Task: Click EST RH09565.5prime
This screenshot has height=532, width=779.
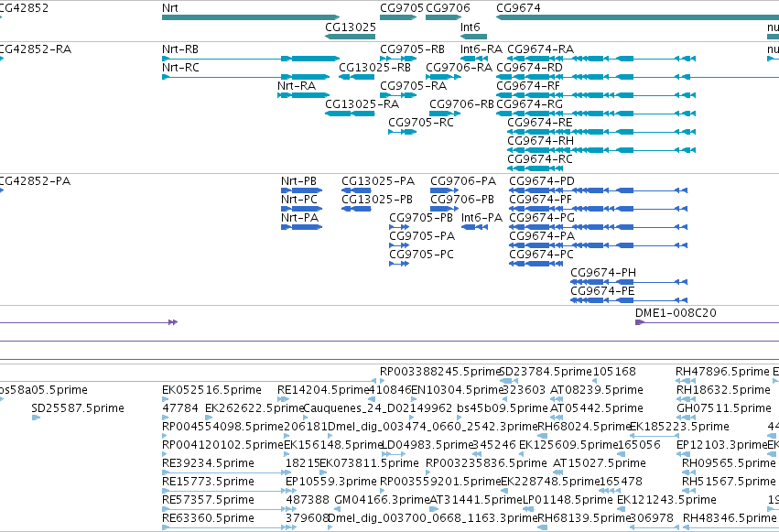Action: click(x=729, y=464)
